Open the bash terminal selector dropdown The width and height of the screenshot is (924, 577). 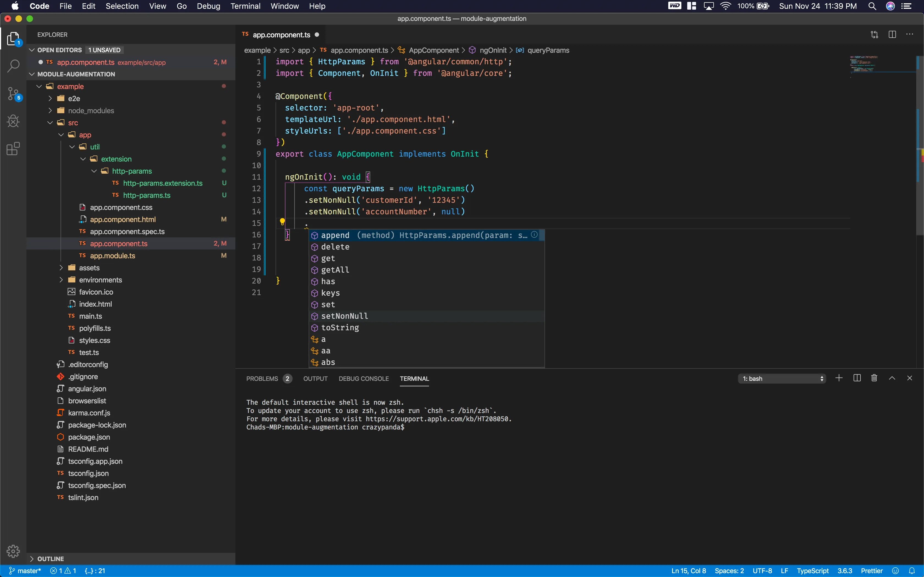click(x=782, y=379)
